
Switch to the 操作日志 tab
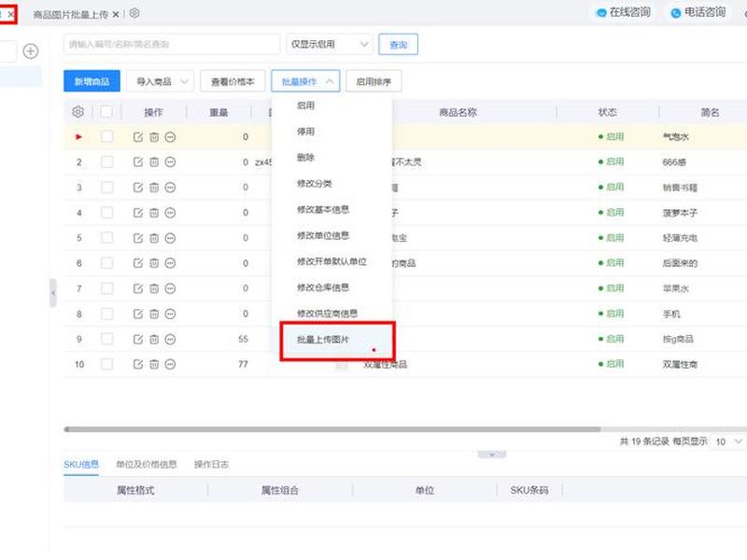211,464
